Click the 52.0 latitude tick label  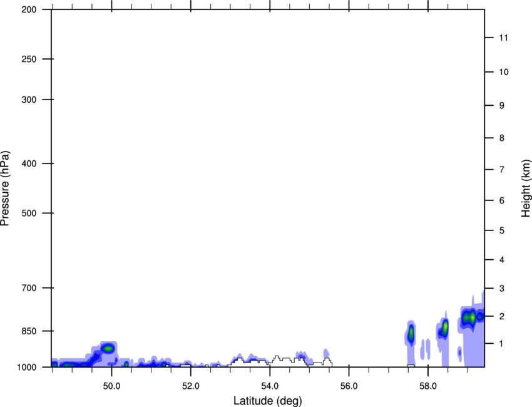pos(191,386)
